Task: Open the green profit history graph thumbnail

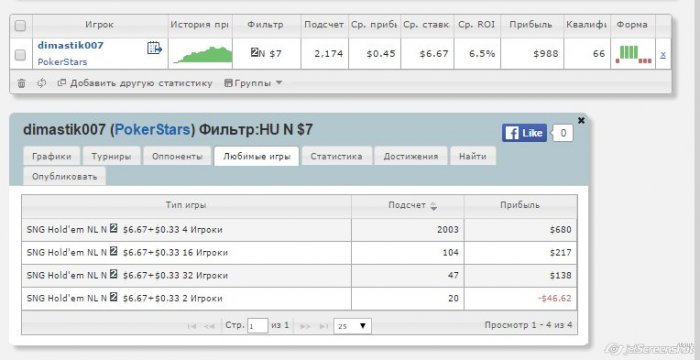Action: click(202, 54)
